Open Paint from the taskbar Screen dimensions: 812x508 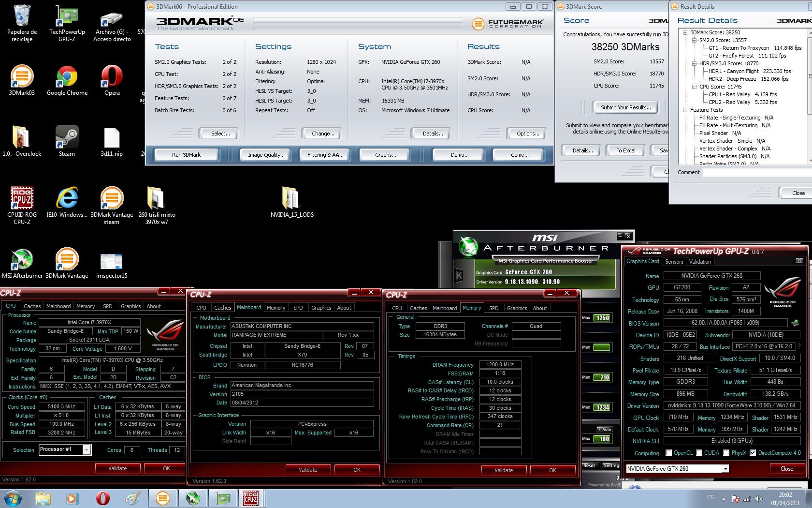click(x=132, y=498)
